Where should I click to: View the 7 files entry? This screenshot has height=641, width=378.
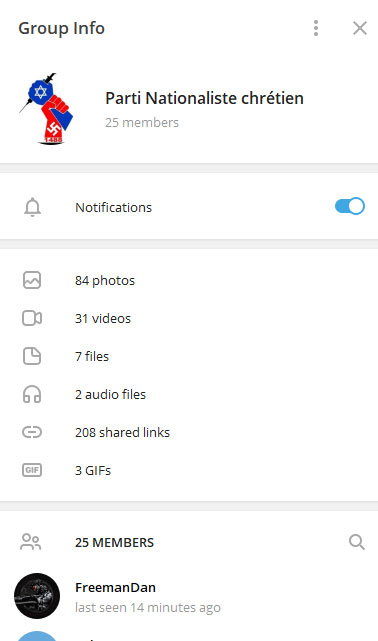tap(189, 356)
